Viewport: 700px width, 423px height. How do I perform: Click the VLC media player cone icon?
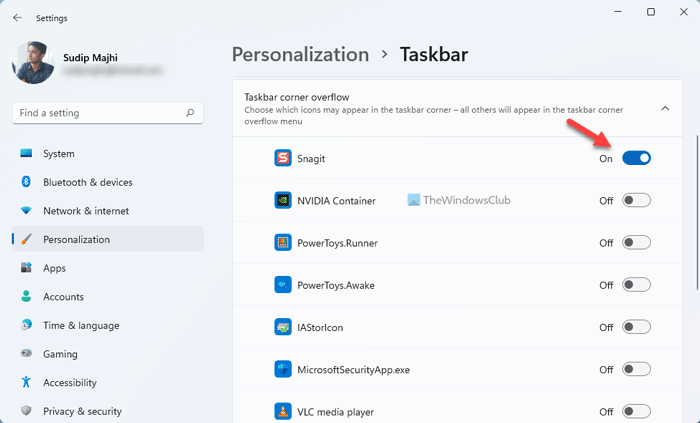[283, 411]
